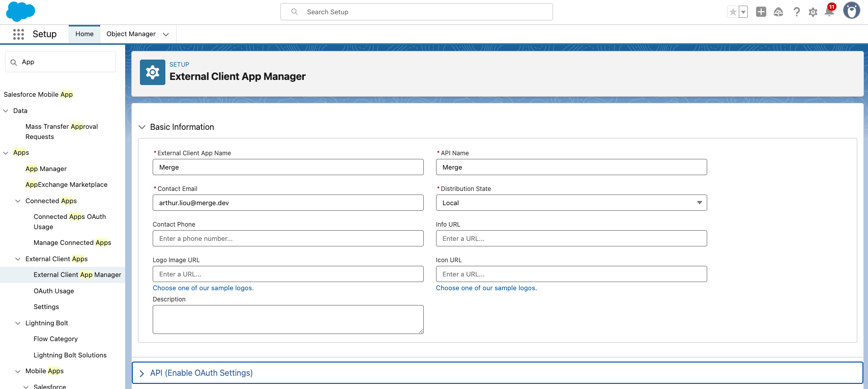Open the Object Manager dropdown arrow
The image size is (868, 389).
[x=166, y=35]
